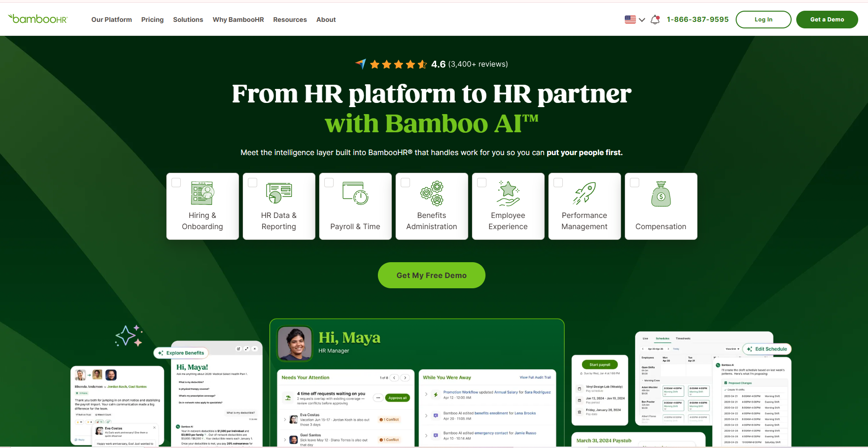This screenshot has width=868, height=448.
Task: Check the Compensation checkbox
Action: coord(635,183)
